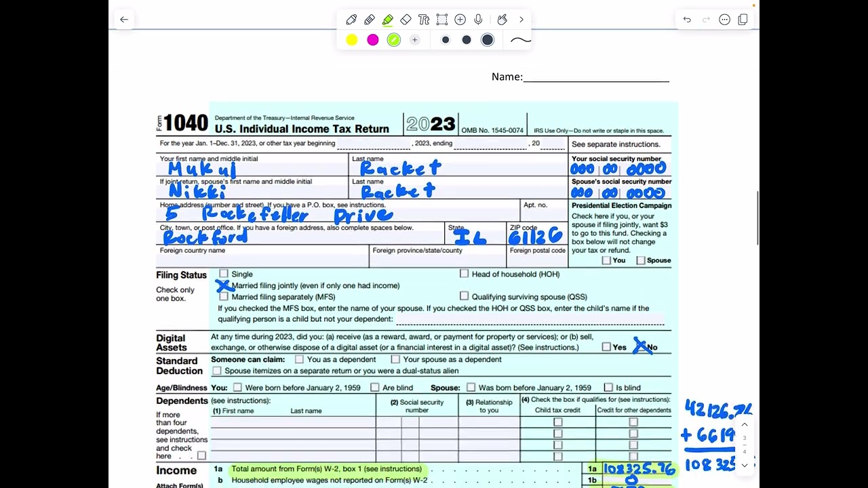
Task: Open the three-dot more options menu
Action: (724, 20)
